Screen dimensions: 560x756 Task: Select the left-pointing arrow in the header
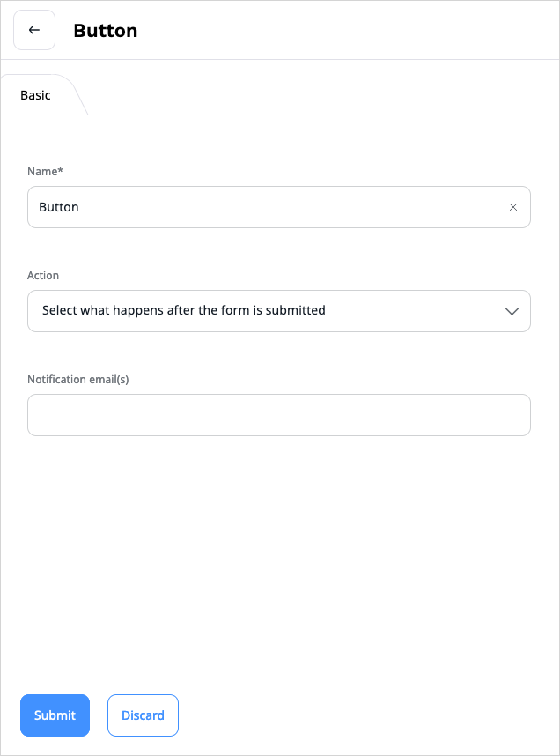tap(33, 29)
